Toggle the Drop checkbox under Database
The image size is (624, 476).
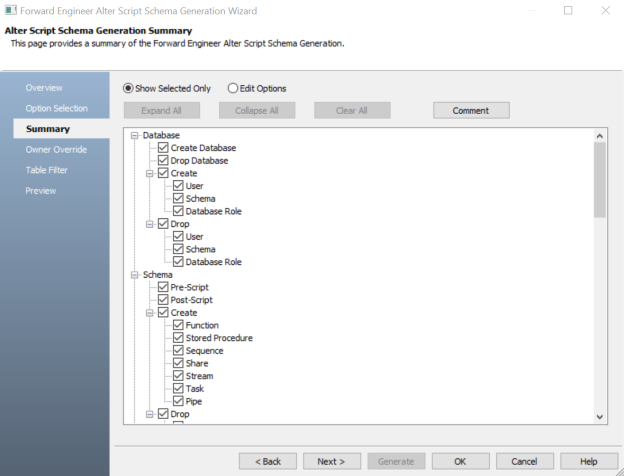coord(163,224)
